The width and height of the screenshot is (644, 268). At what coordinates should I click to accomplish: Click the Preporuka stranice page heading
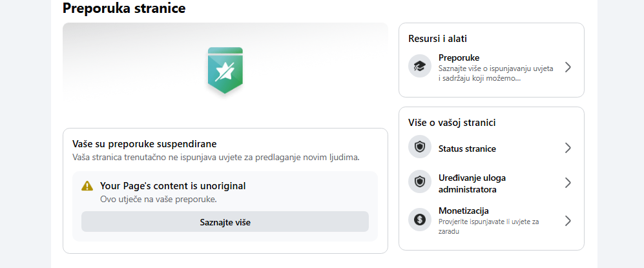[124, 8]
